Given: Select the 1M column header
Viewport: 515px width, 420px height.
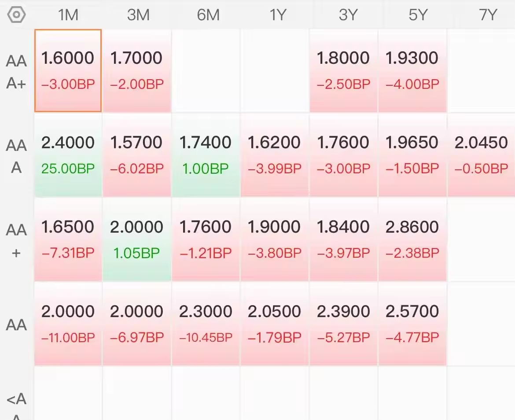Looking at the screenshot, I should point(68,15).
